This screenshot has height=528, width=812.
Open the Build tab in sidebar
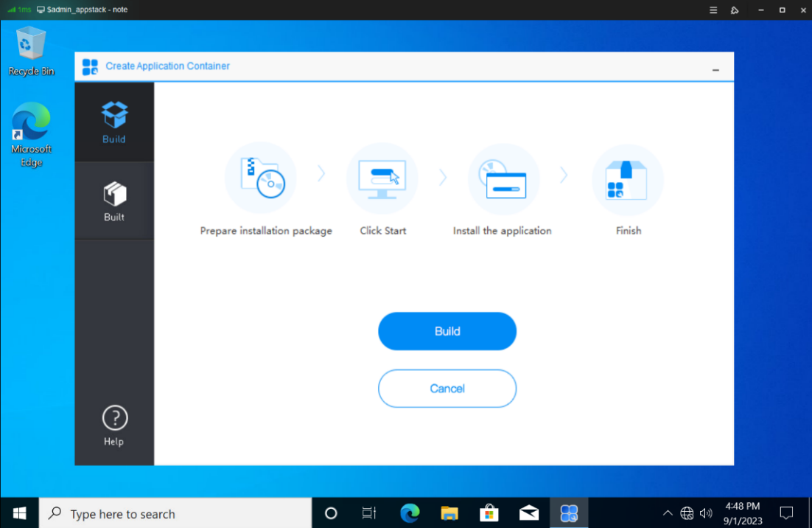tap(114, 122)
